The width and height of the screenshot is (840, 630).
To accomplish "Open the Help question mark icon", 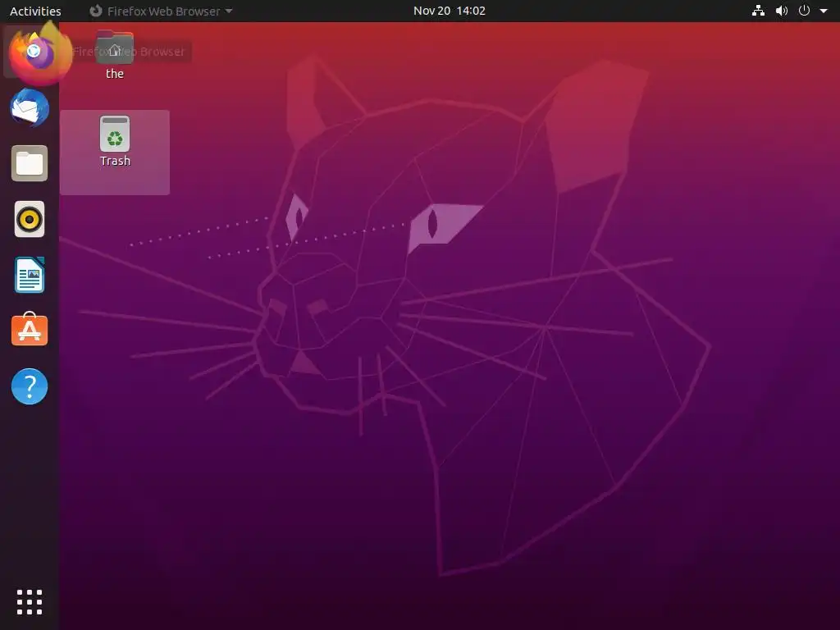I will coord(30,386).
